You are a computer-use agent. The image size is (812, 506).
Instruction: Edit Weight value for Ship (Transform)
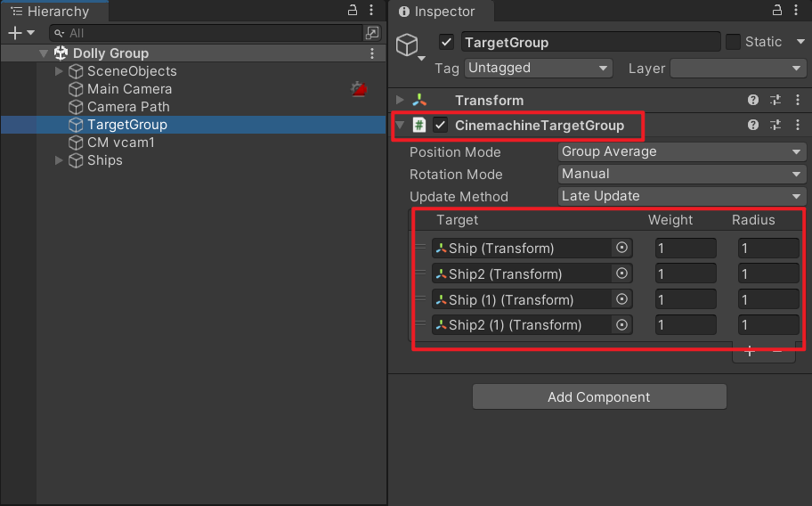686,248
